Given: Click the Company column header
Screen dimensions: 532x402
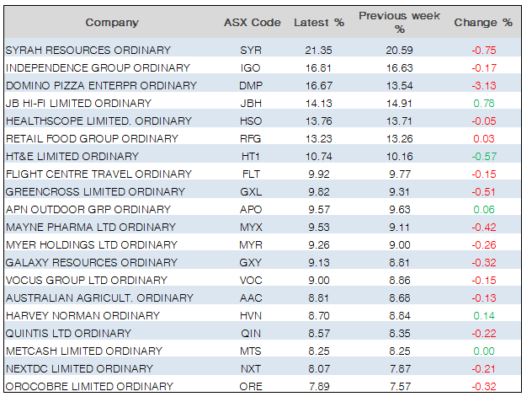Looking at the screenshot, I should (112, 23).
